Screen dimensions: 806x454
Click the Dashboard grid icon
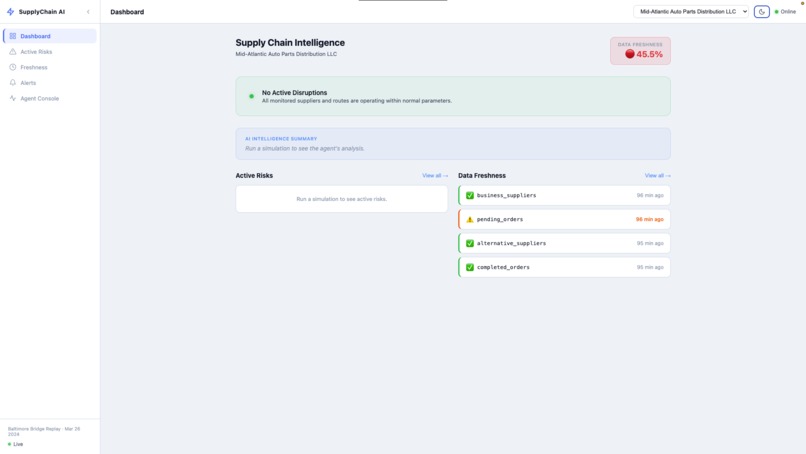13,36
